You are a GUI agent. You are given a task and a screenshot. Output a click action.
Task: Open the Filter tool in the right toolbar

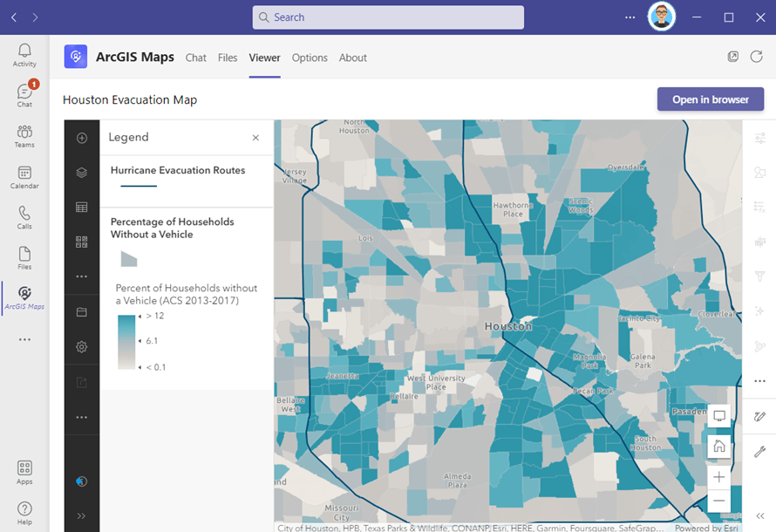point(759,276)
